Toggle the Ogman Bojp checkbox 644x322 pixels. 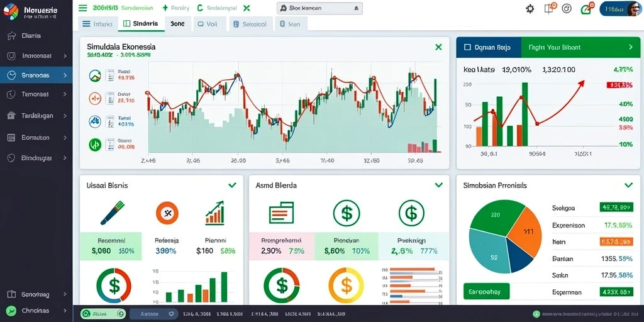click(x=467, y=47)
